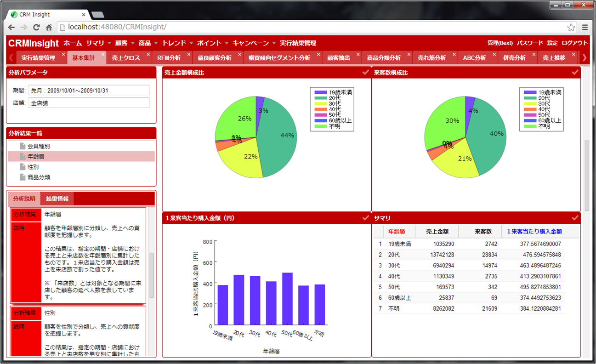The width and height of the screenshot is (596, 364).
Task: Expand the 商品 dropdown menu
Action: click(x=148, y=43)
